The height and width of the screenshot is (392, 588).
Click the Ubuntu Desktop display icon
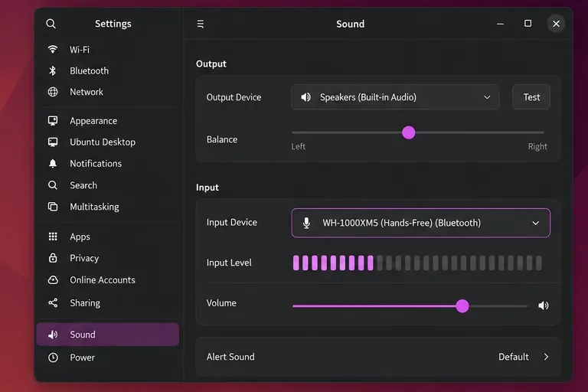tap(53, 142)
